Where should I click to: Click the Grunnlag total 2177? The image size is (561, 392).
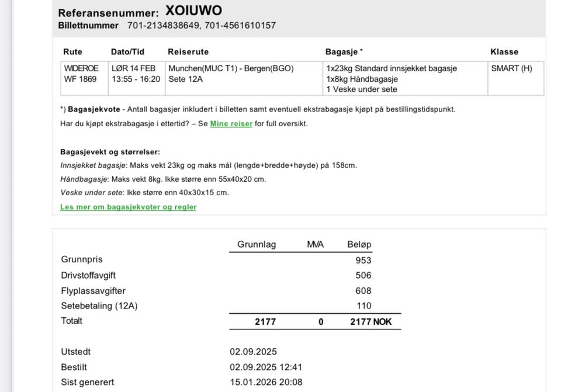click(265, 322)
